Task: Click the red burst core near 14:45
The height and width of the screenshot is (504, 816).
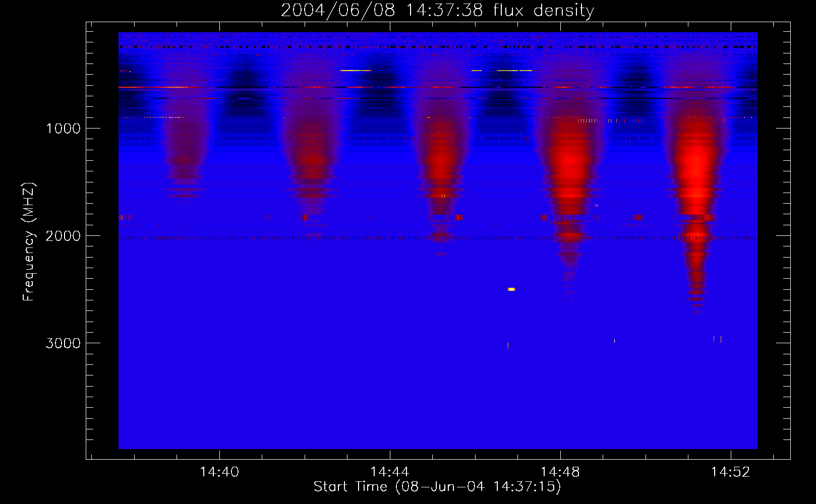Action: pyautogui.click(x=441, y=161)
